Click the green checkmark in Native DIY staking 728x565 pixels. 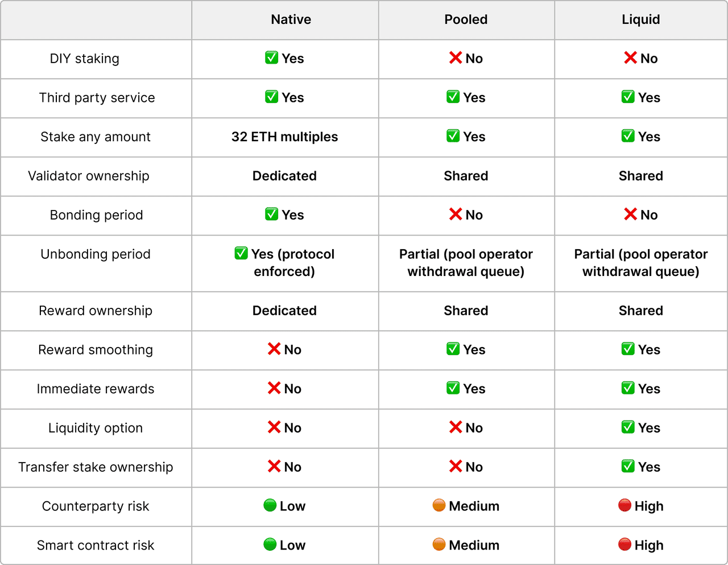tap(272, 57)
